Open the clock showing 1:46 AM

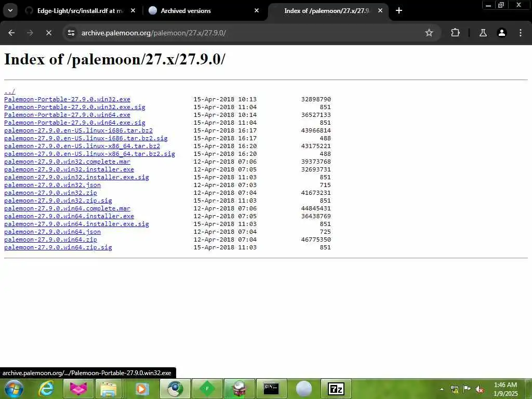click(x=506, y=389)
